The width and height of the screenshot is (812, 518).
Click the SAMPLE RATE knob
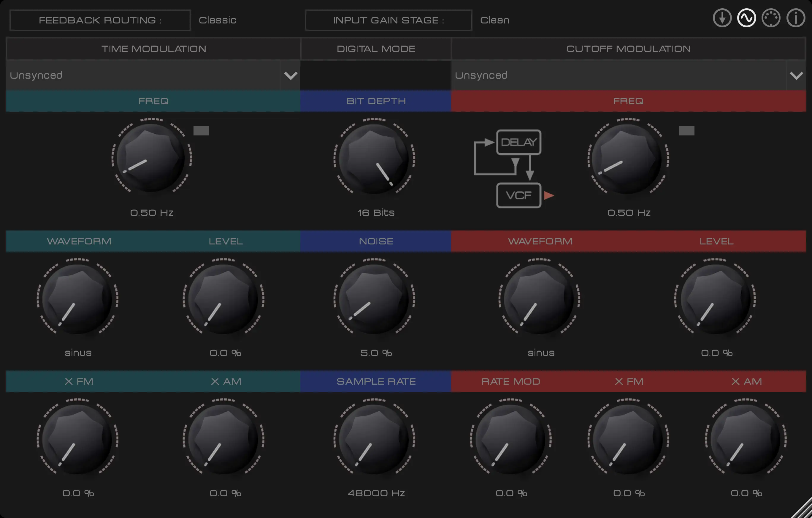pos(374,439)
